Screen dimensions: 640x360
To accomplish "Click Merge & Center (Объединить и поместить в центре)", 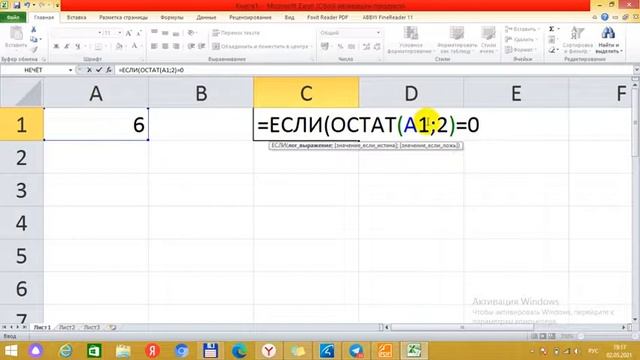I will pyautogui.click(x=260, y=47).
